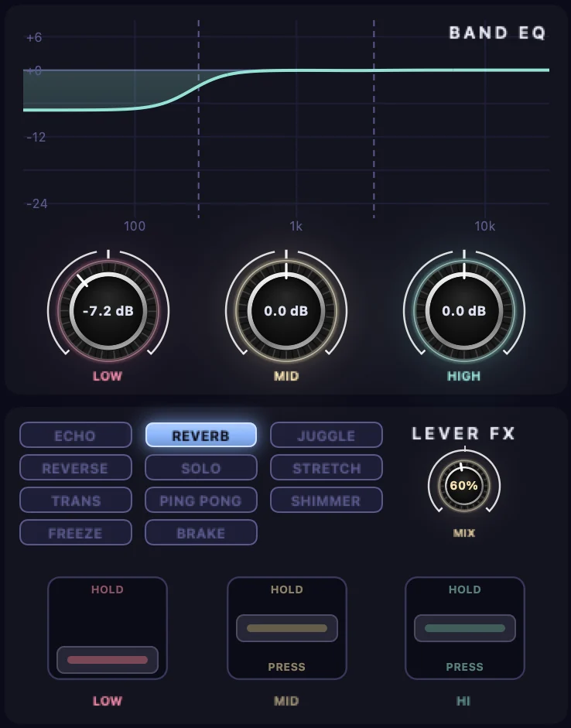
Task: Click the -7.2 dB value readout
Action: (x=108, y=310)
